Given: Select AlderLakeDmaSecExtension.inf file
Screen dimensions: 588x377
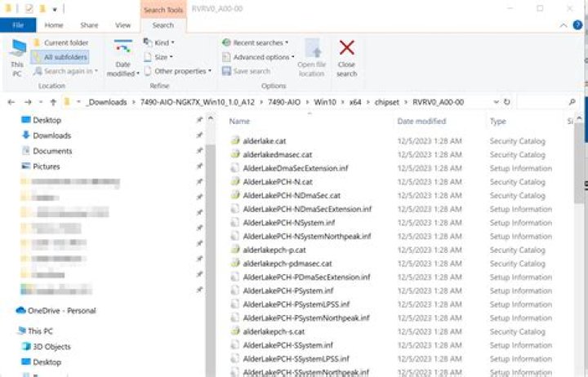Looking at the screenshot, I should coord(295,168).
